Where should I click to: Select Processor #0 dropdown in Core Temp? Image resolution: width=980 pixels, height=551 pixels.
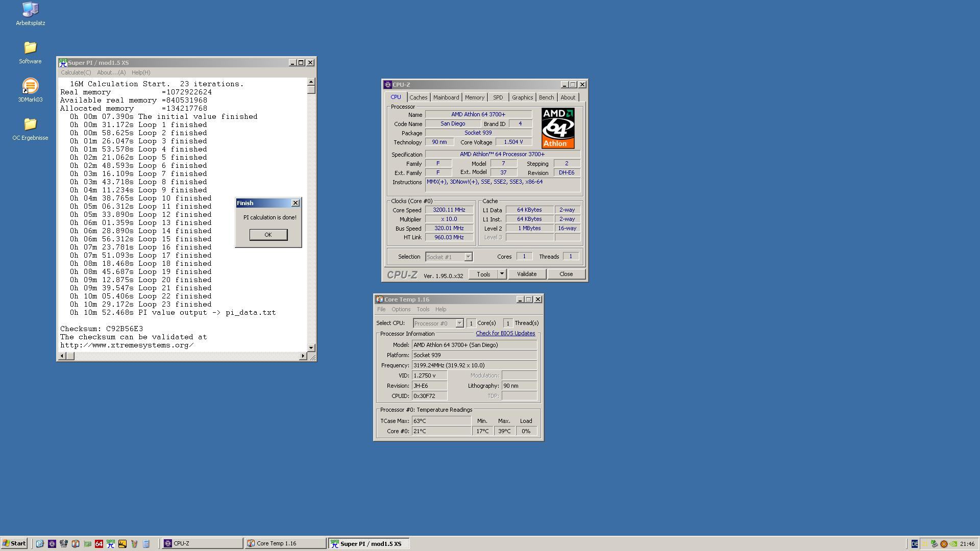click(x=436, y=322)
